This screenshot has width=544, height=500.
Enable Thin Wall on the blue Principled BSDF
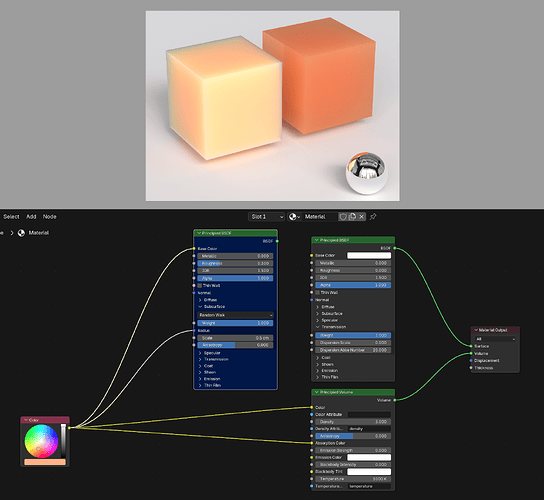[200, 286]
